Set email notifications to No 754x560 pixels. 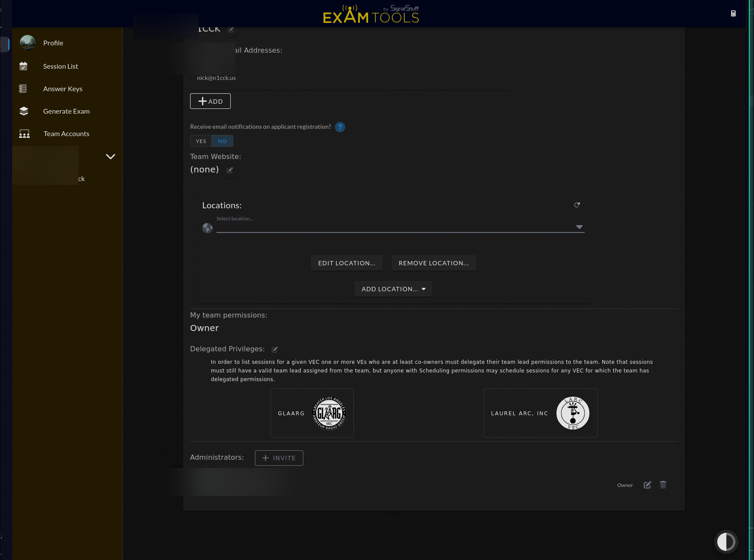pos(222,141)
